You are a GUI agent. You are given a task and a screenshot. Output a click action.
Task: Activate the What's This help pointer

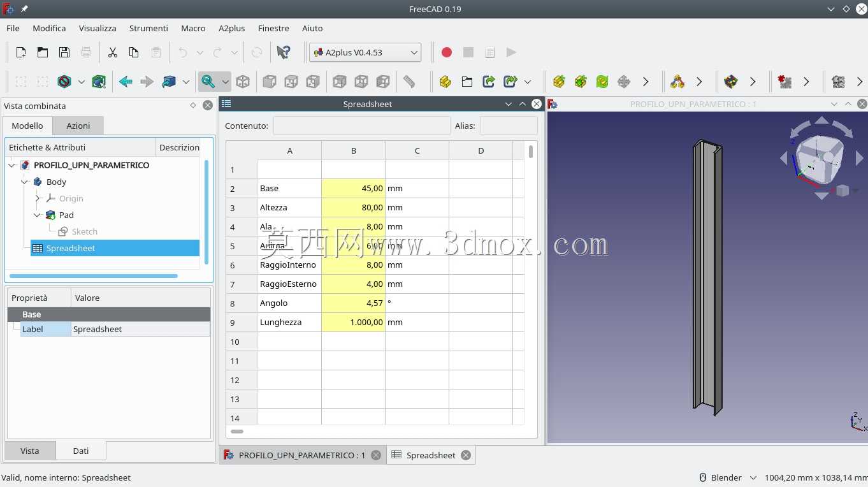[x=284, y=52]
